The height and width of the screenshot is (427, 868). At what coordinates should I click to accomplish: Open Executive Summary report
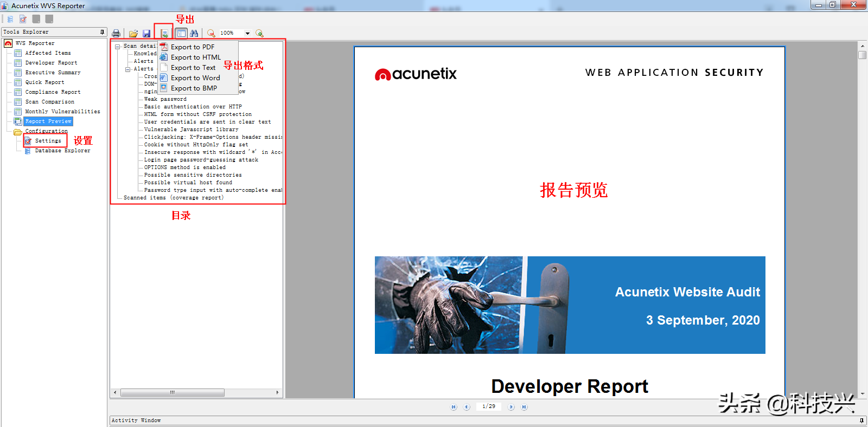point(53,73)
